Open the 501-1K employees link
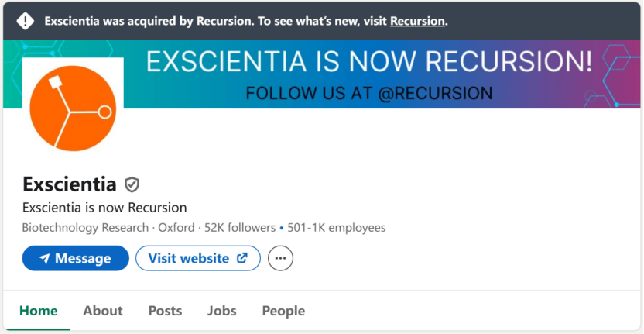The width and height of the screenshot is (644, 334). pos(337,228)
